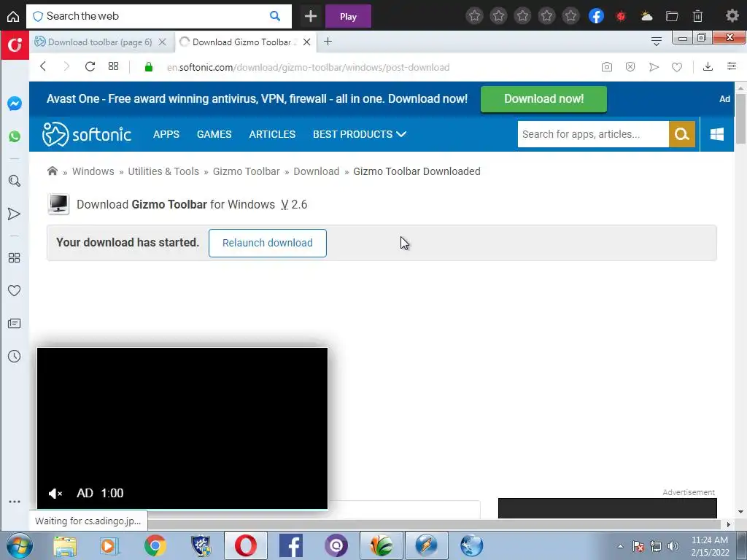Click the red ladybug icon in top bar
This screenshot has height=560, width=747.
[x=621, y=16]
